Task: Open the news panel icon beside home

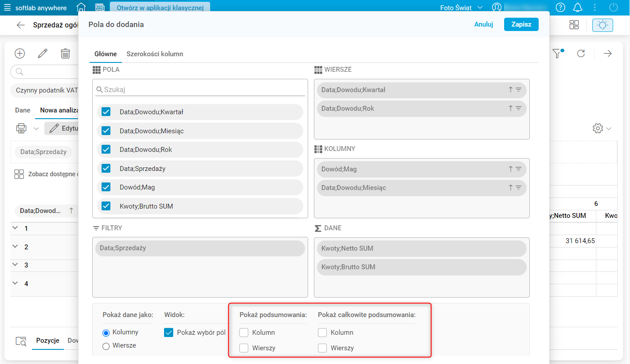Action: click(x=100, y=8)
